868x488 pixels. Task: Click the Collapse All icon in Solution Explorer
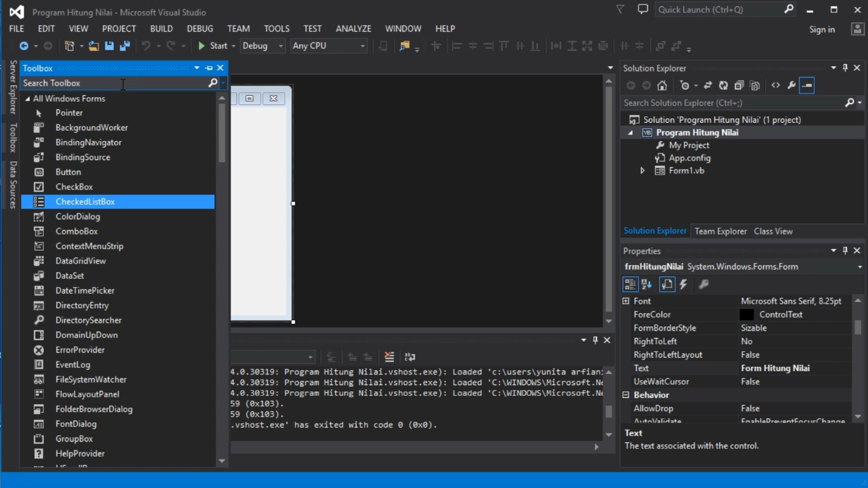[739, 85]
